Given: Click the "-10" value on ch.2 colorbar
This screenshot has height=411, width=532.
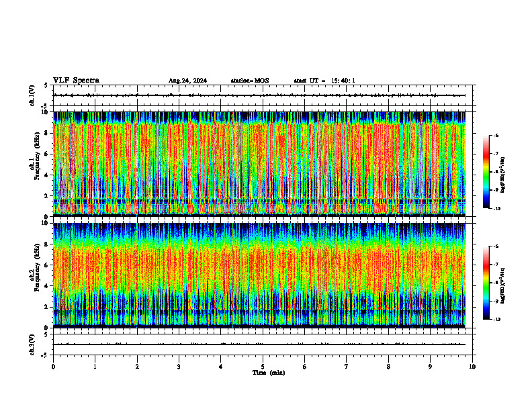Looking at the screenshot, I should point(497,320).
